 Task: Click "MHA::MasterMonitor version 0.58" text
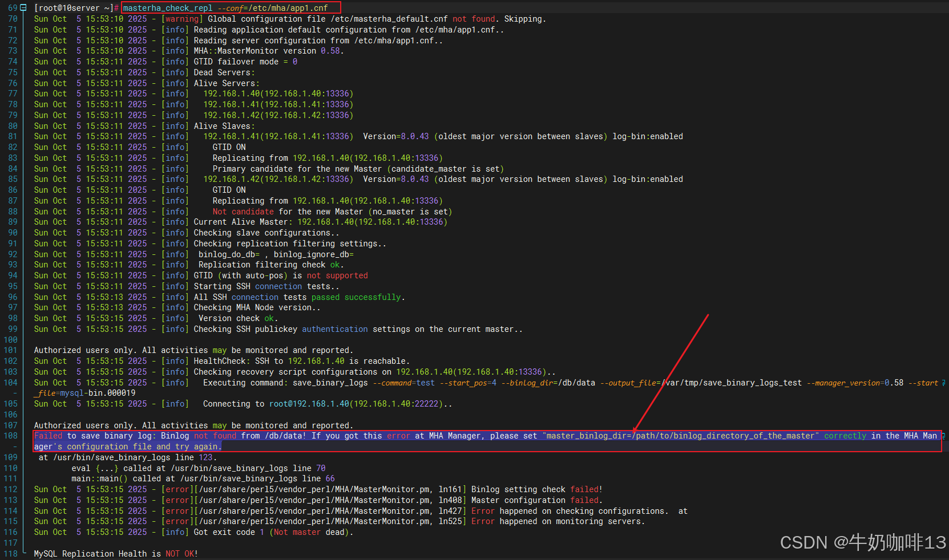(x=266, y=51)
